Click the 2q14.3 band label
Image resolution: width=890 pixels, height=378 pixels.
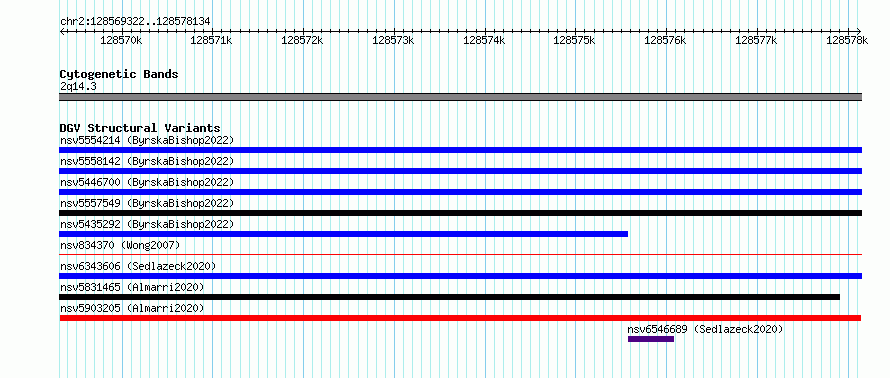[78, 86]
